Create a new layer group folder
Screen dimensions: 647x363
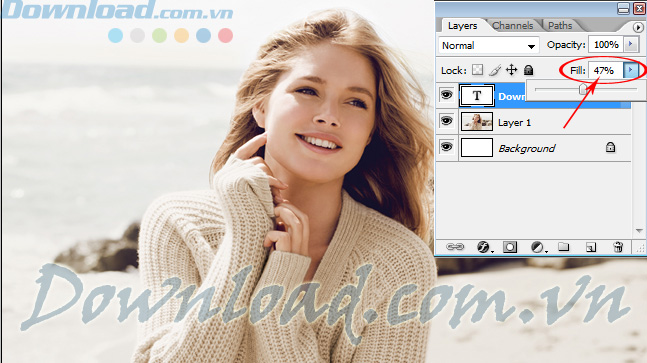click(564, 247)
